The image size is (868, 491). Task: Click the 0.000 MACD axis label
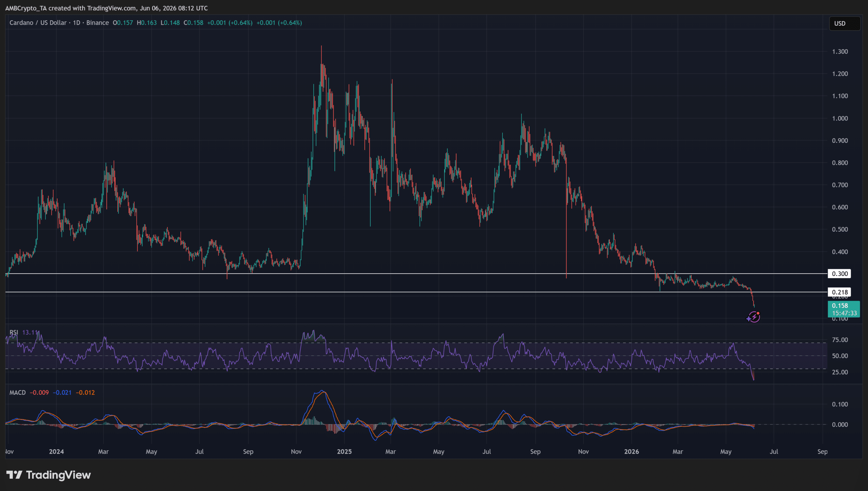[840, 425]
